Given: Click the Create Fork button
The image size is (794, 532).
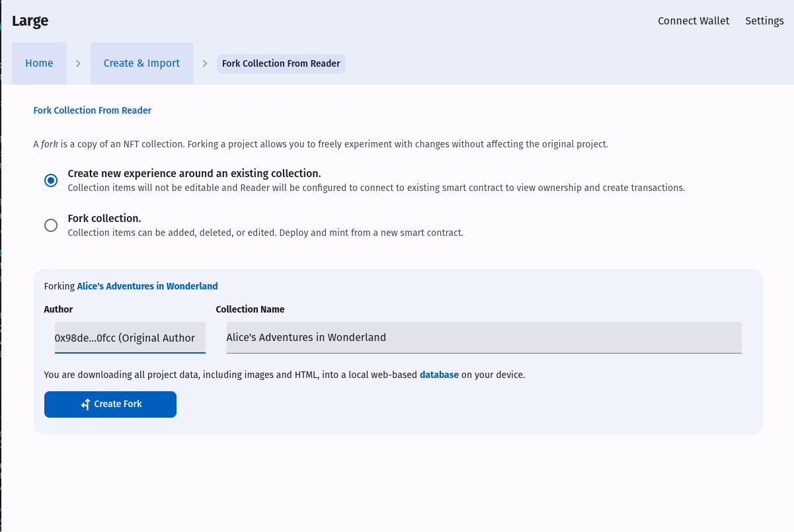Looking at the screenshot, I should click(110, 404).
